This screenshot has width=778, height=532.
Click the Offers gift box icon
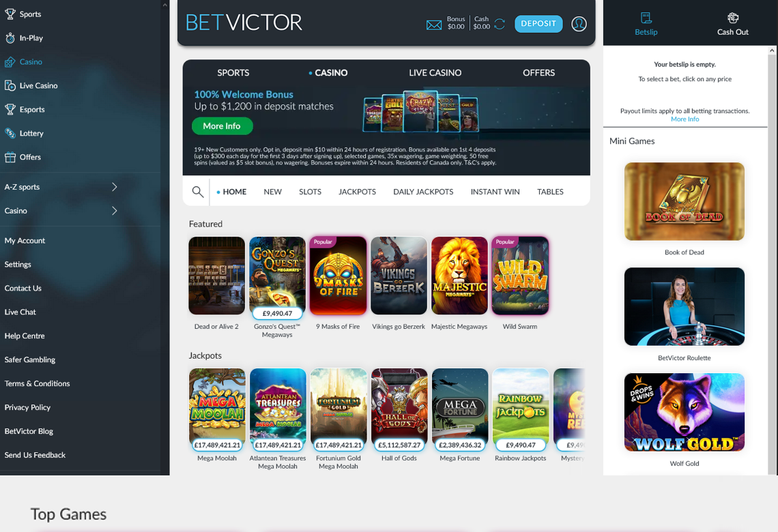click(10, 157)
